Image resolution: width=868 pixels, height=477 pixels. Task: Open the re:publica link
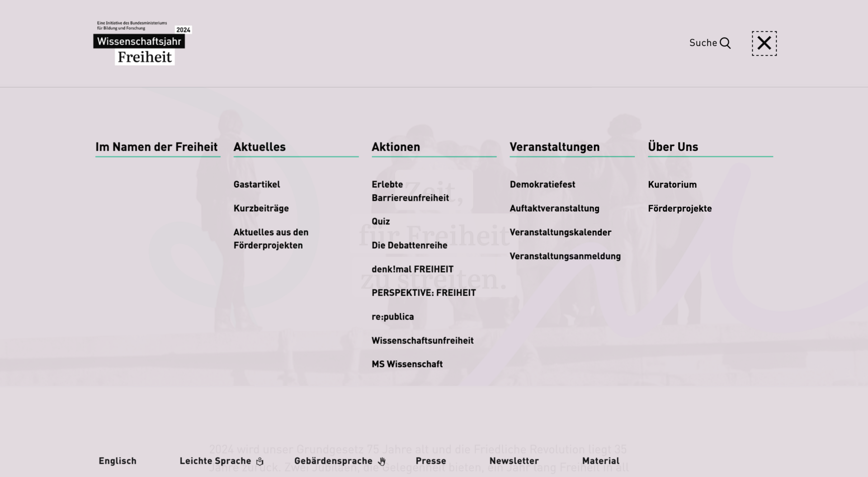392,317
